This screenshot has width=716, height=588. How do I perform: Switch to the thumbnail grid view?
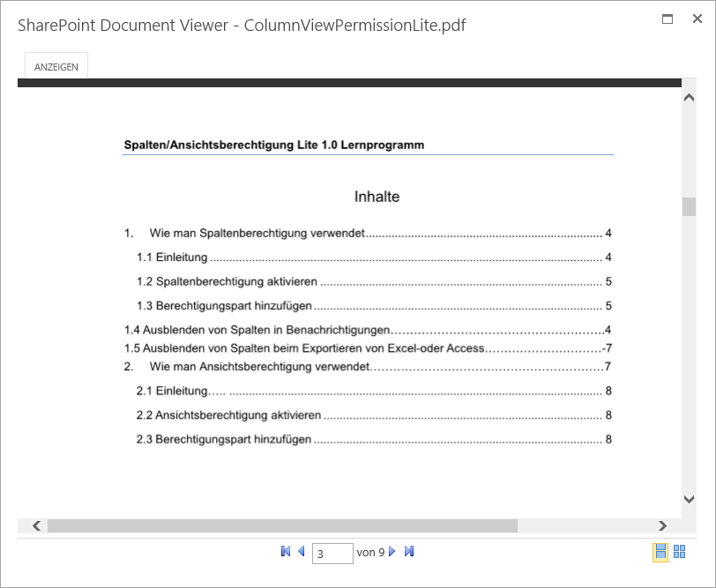pos(680,552)
